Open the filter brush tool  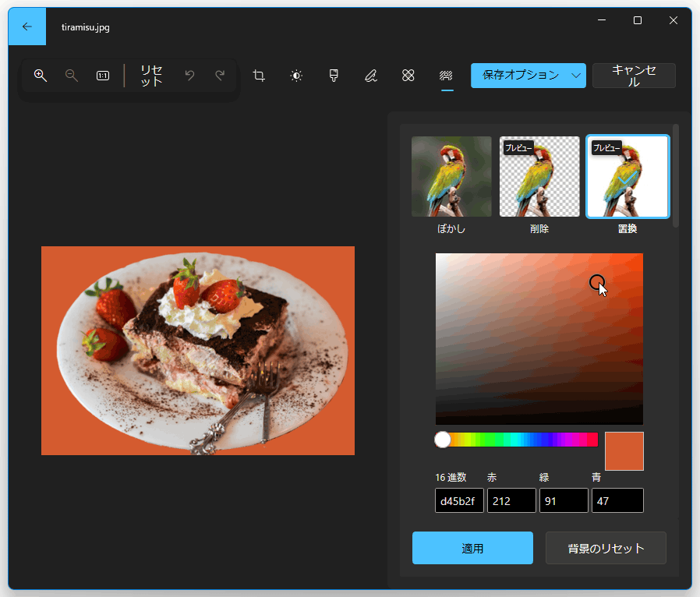pyautogui.click(x=334, y=76)
